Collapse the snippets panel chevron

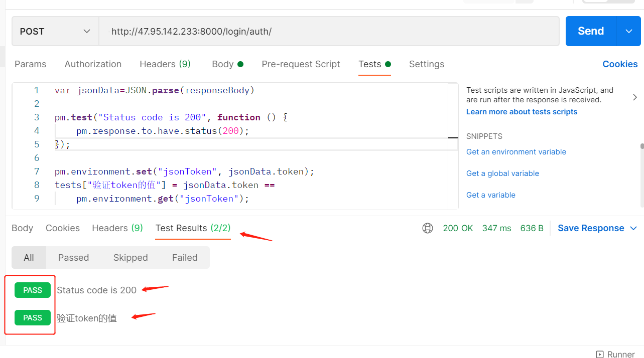(635, 97)
